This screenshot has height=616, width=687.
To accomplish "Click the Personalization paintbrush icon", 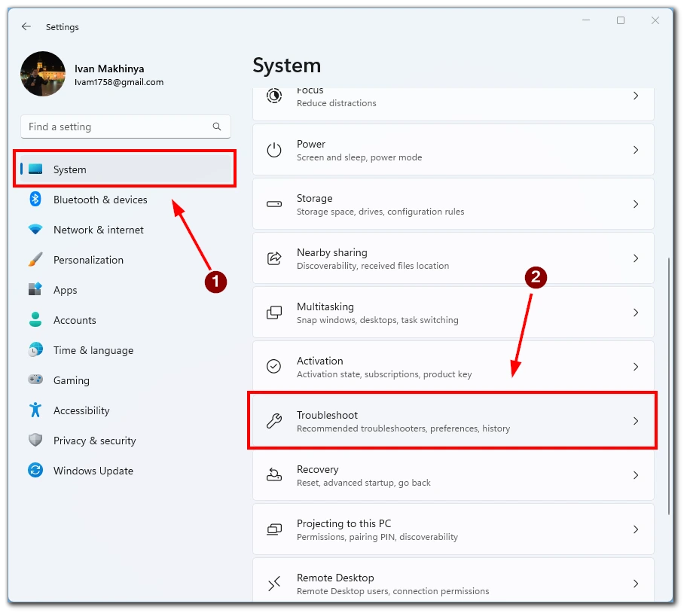I will click(35, 259).
